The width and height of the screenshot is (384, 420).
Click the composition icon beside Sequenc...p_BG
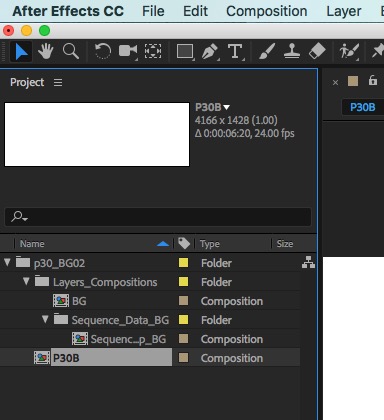click(80, 339)
